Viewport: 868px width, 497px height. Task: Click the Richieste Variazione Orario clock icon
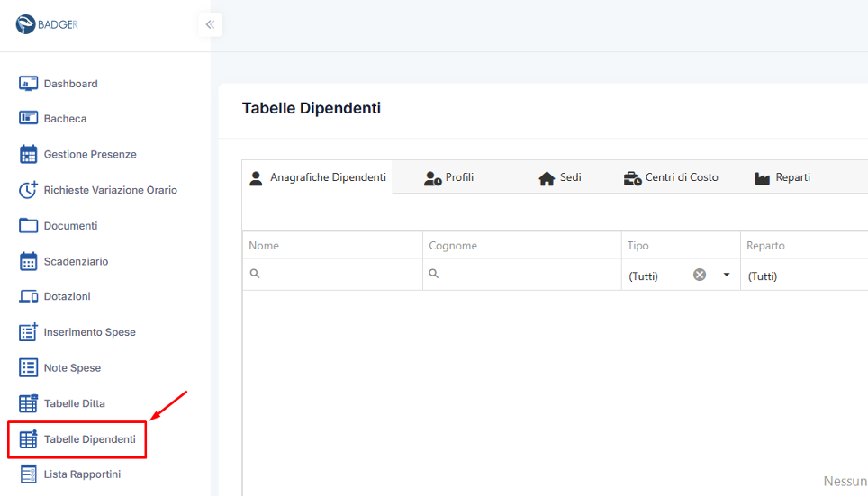click(x=28, y=190)
